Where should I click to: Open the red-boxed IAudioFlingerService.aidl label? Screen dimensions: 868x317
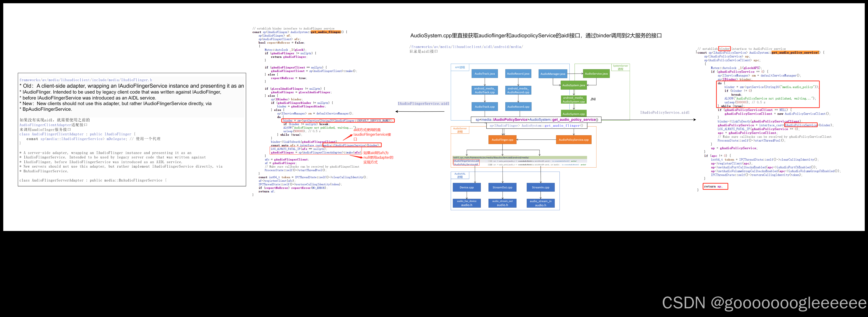click(466, 161)
